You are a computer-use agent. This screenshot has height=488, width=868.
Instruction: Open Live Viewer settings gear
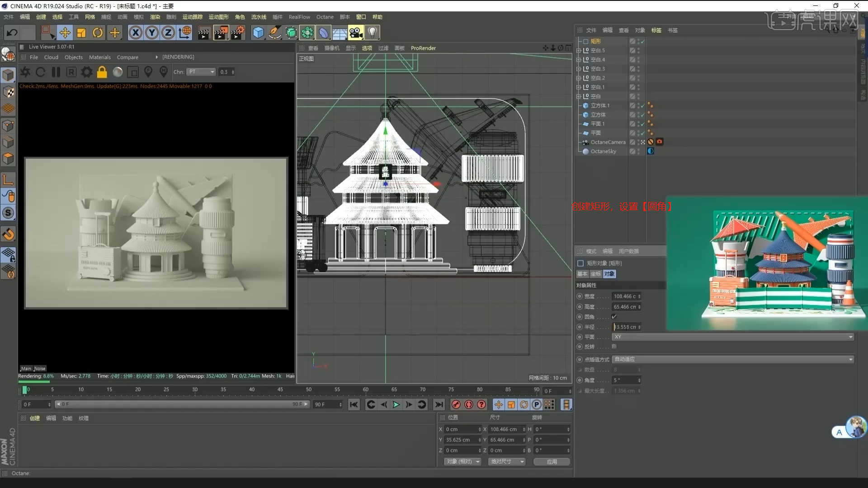click(86, 72)
